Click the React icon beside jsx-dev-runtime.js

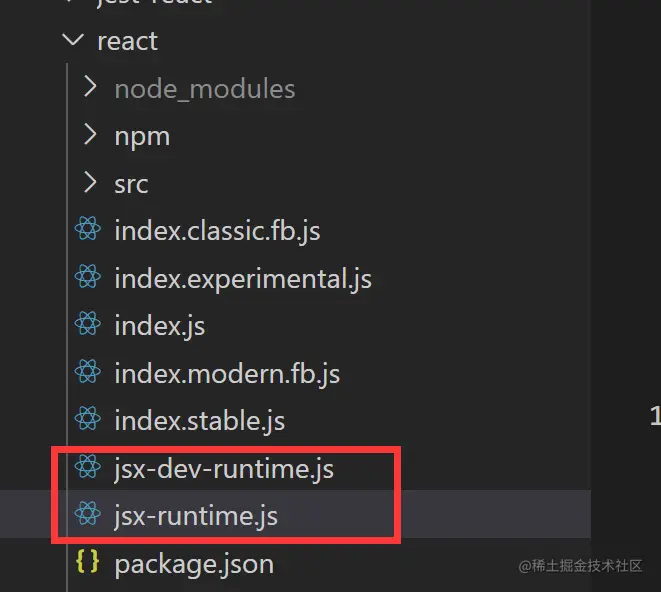tap(88, 467)
